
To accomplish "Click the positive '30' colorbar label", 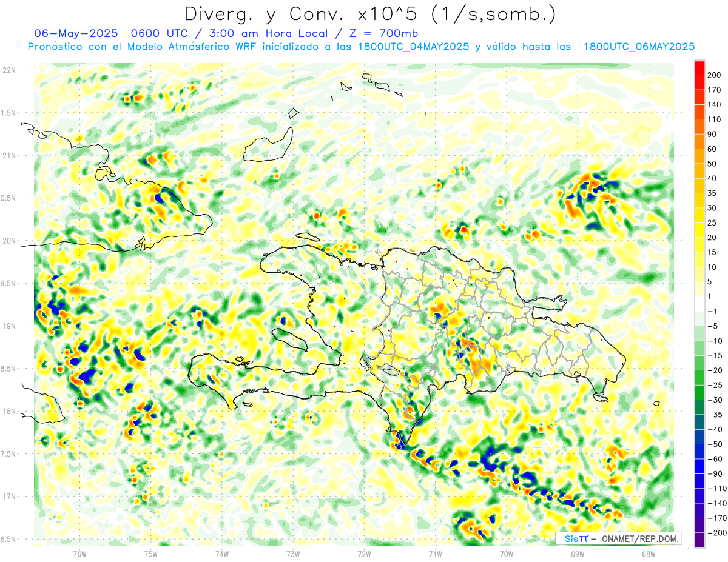I will click(713, 208).
